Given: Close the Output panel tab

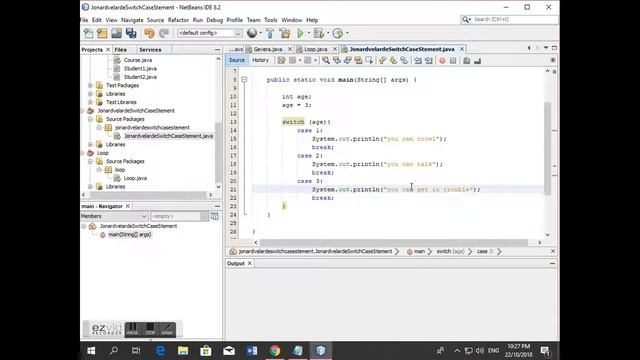Looking at the screenshot, I should tap(250, 264).
